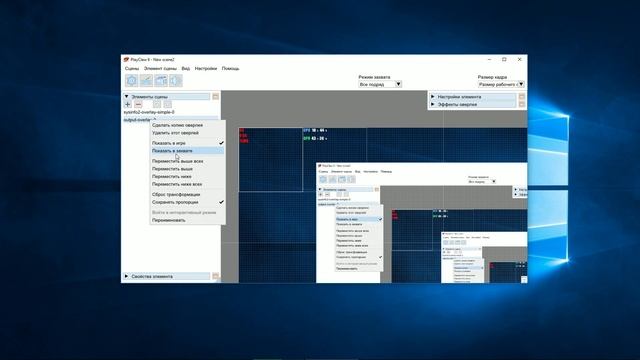Choose Сделать копию оверлея from context menu
640x360 pixels.
[187, 125]
